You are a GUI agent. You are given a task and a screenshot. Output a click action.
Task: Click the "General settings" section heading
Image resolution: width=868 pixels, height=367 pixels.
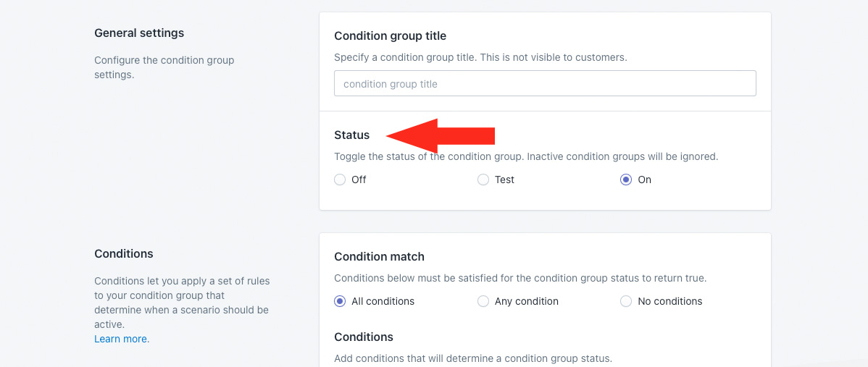pos(139,33)
